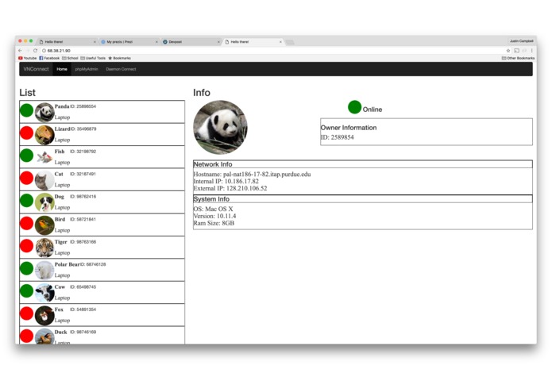Bookmark the page with the star icon

(x=508, y=51)
